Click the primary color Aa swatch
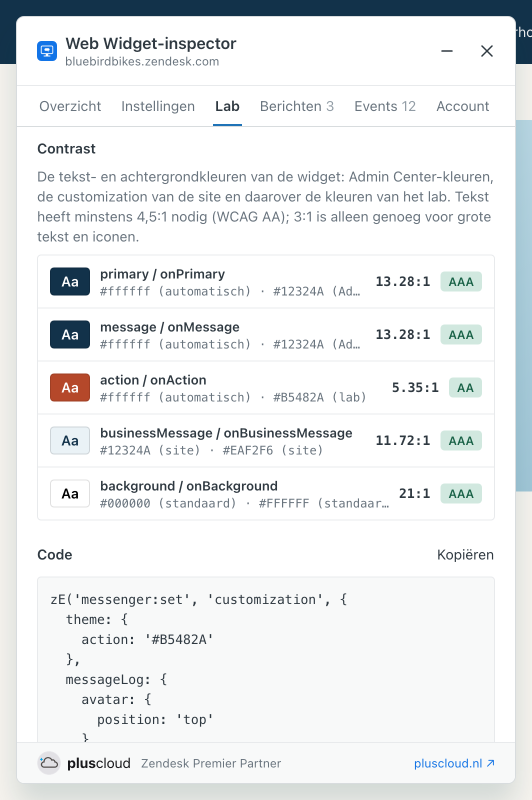 pos(70,281)
